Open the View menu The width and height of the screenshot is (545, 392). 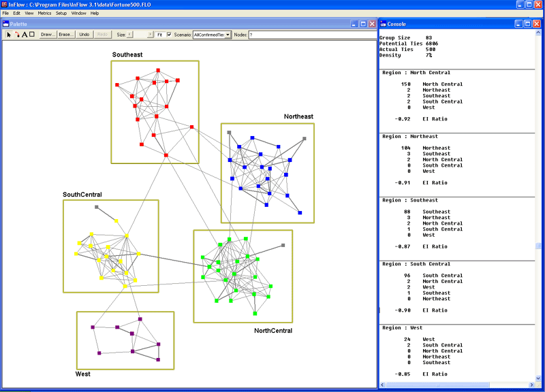29,13
